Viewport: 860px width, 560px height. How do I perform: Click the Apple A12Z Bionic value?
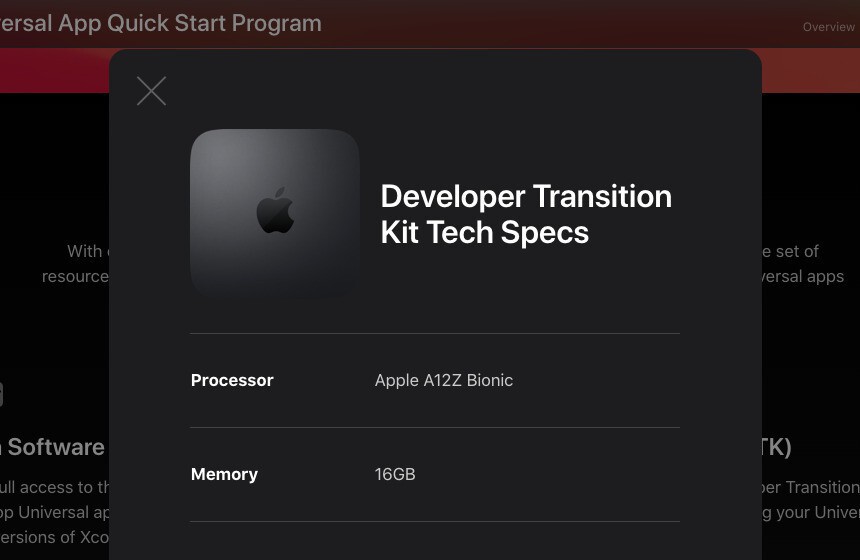(444, 380)
